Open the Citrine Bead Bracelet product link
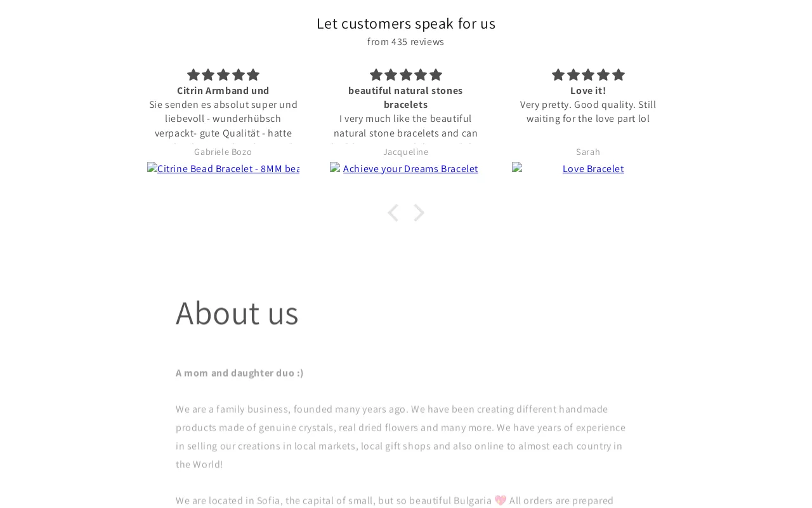The width and height of the screenshot is (812, 508). click(223, 169)
